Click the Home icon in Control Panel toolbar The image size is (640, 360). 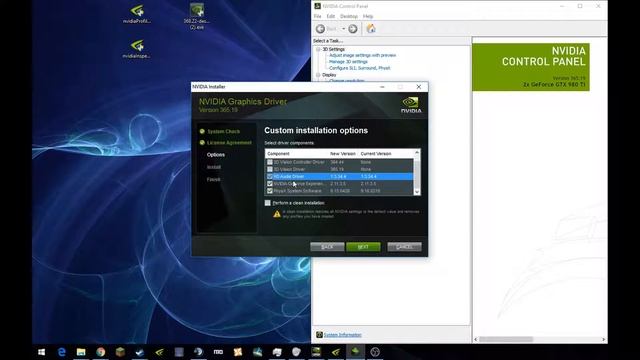[371, 29]
